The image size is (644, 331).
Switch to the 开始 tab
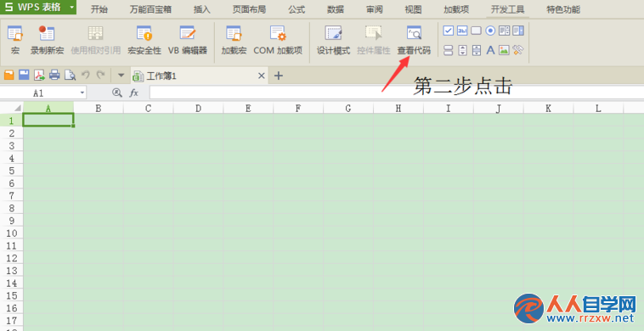[x=99, y=9]
